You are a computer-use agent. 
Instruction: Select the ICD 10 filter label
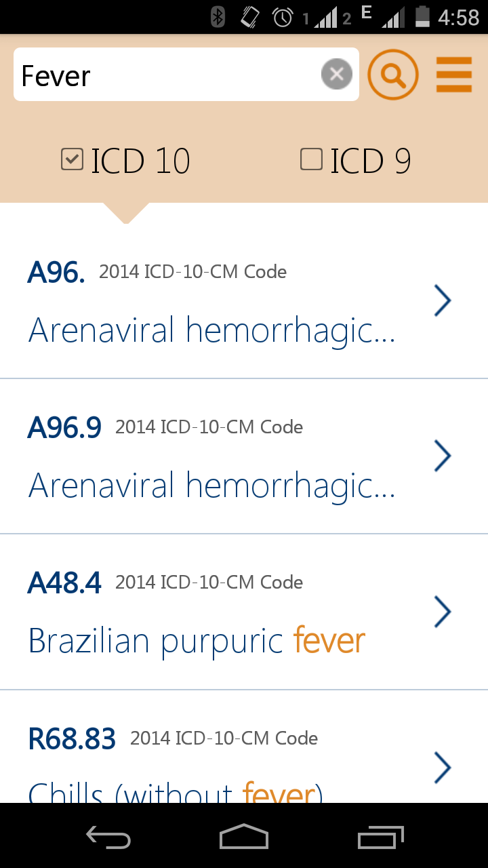[x=140, y=160]
